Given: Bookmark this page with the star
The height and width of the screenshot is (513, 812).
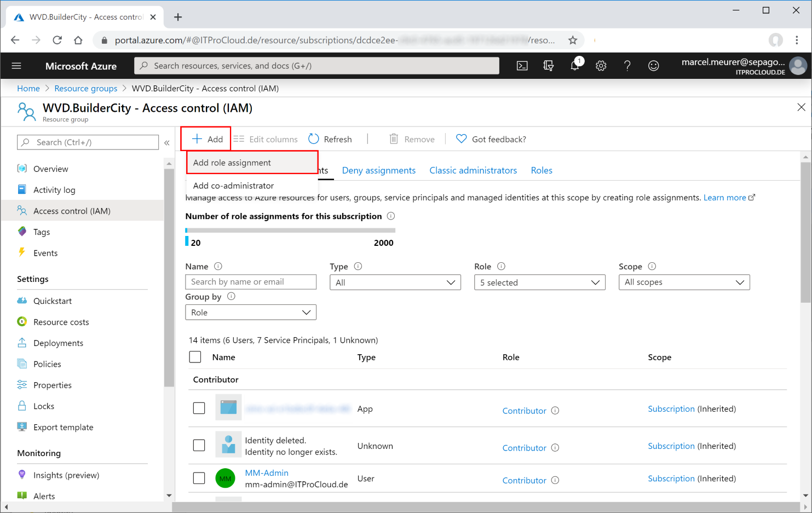Looking at the screenshot, I should [573, 40].
